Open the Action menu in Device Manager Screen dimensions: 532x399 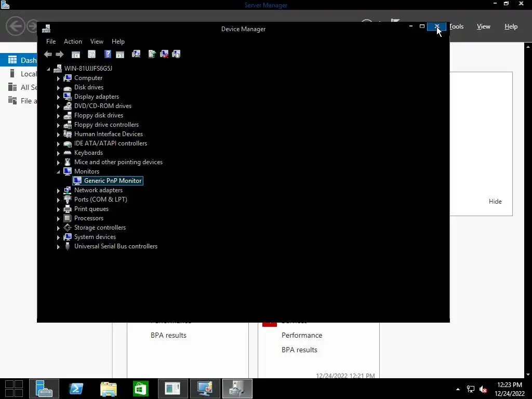73,42
